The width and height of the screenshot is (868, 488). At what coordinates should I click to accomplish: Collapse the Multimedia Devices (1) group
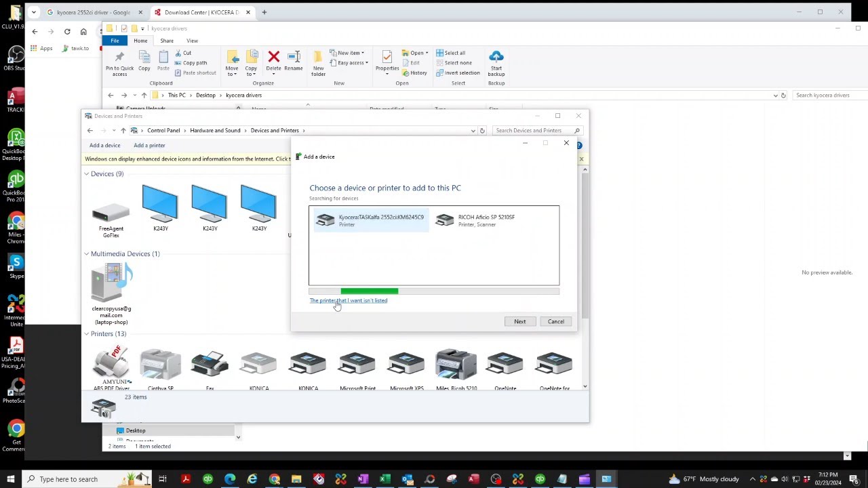point(86,254)
